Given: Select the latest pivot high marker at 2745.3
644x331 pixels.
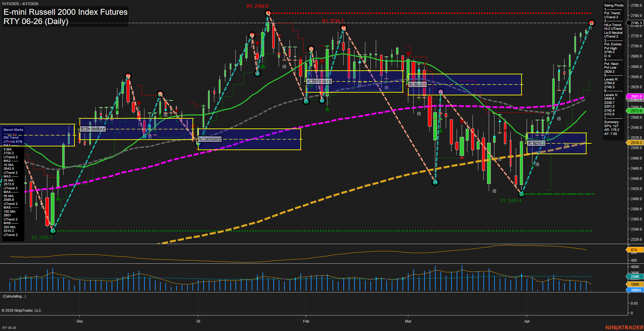Looking at the screenshot, I should click(x=592, y=23).
